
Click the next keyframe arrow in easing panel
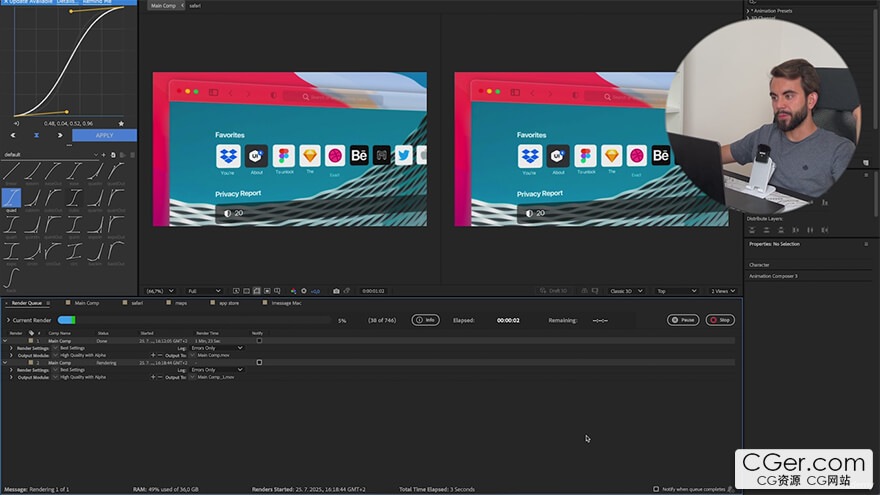pyautogui.click(x=60, y=135)
